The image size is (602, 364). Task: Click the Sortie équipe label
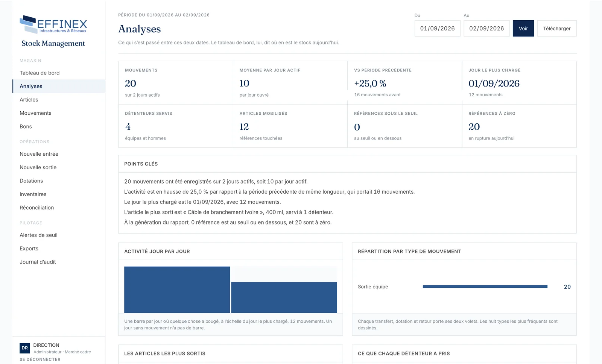click(x=373, y=287)
